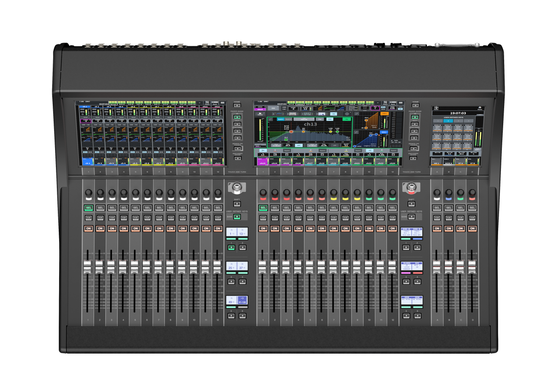
Task: Tap the SHIFT key in right key column
Action: pyautogui.click(x=411, y=203)
